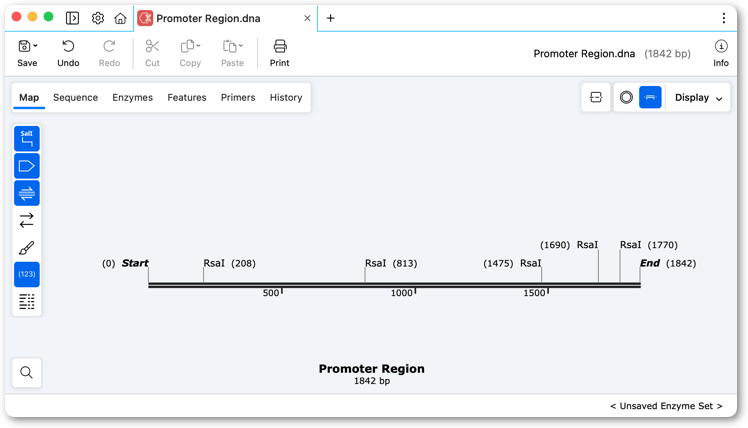The image size is (748, 428).
Task: Switch to circular map view
Action: [x=626, y=97]
